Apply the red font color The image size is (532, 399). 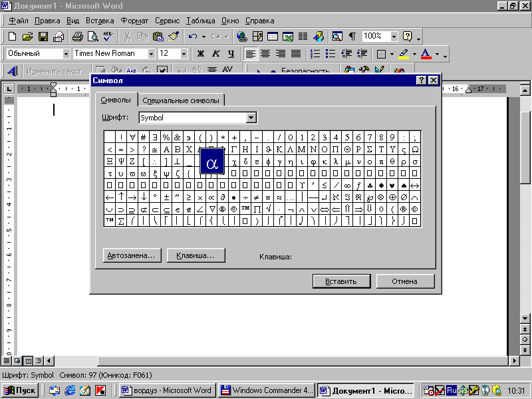pyautogui.click(x=426, y=54)
